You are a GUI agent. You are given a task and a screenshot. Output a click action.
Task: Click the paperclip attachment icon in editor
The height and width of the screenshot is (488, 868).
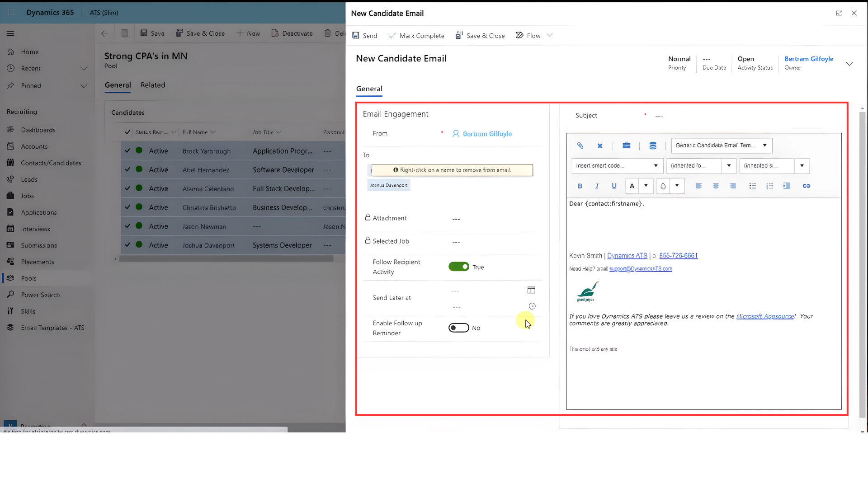[x=580, y=145]
